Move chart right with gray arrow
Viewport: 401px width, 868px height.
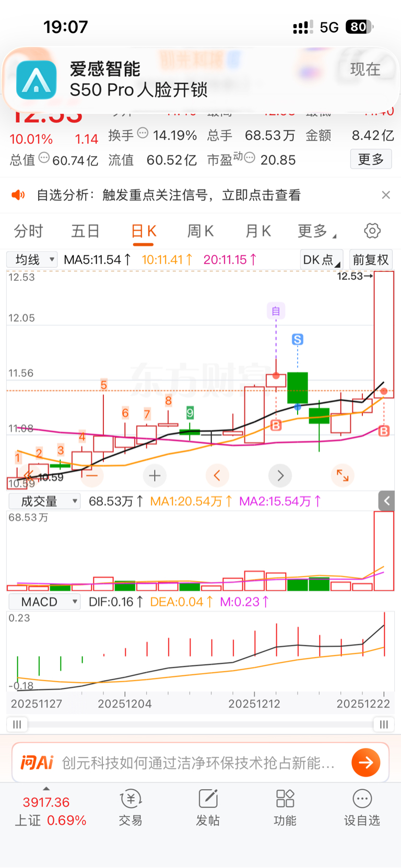tap(280, 475)
